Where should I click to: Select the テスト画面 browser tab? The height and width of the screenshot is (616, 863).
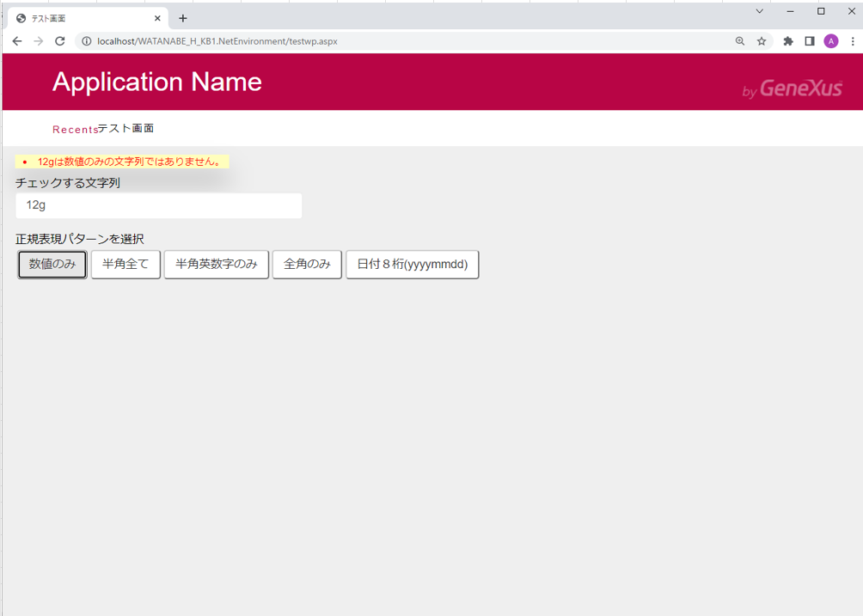coord(82,18)
